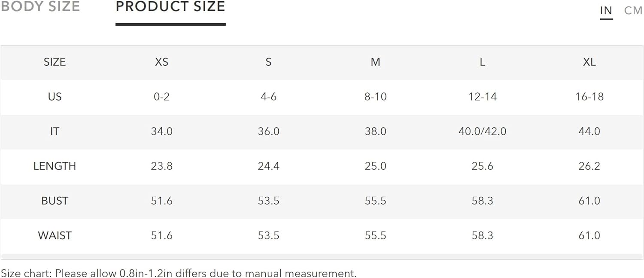Click the BUST row label

pyautogui.click(x=55, y=201)
